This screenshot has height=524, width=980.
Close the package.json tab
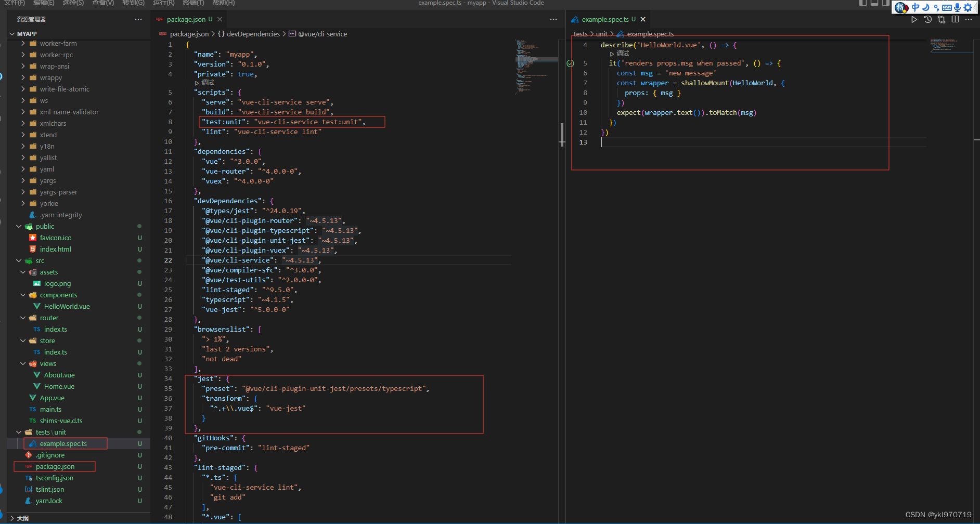(x=220, y=19)
